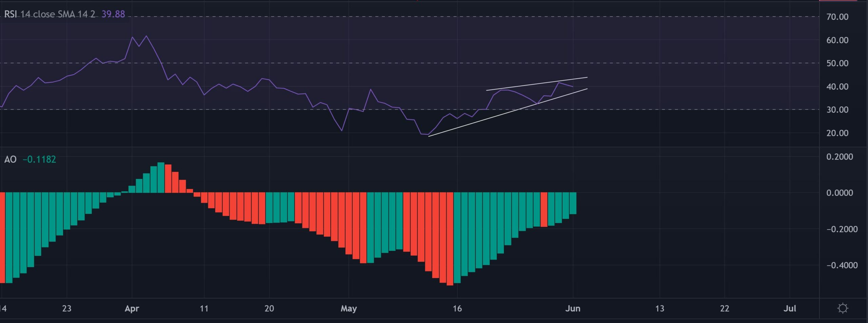Select the AO value -0.1182 in legend
Screen dimensions: 868x323
coord(39,159)
